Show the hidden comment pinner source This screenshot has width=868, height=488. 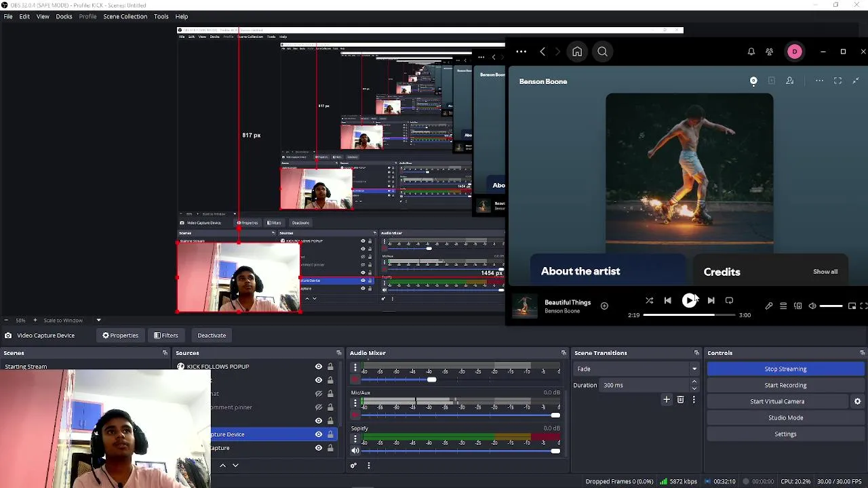[319, 407]
